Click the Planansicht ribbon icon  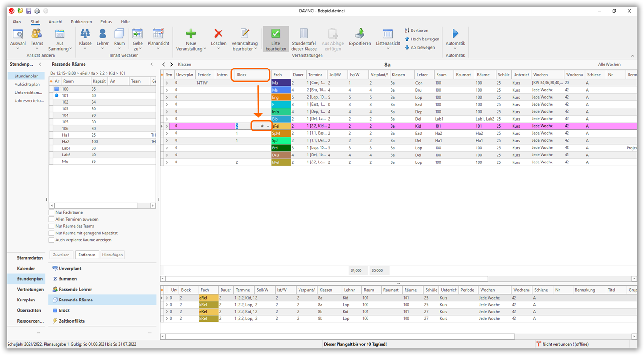[158, 34]
